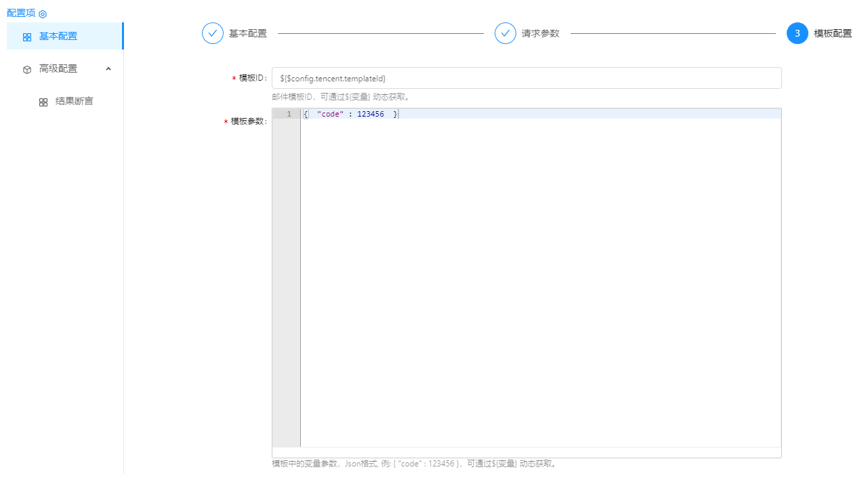
Task: Toggle the 高级配置 submenu label
Action: pos(58,68)
